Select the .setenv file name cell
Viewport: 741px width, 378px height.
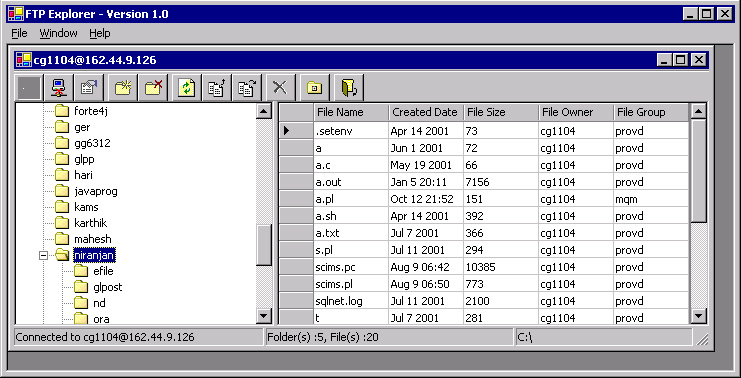coord(351,131)
